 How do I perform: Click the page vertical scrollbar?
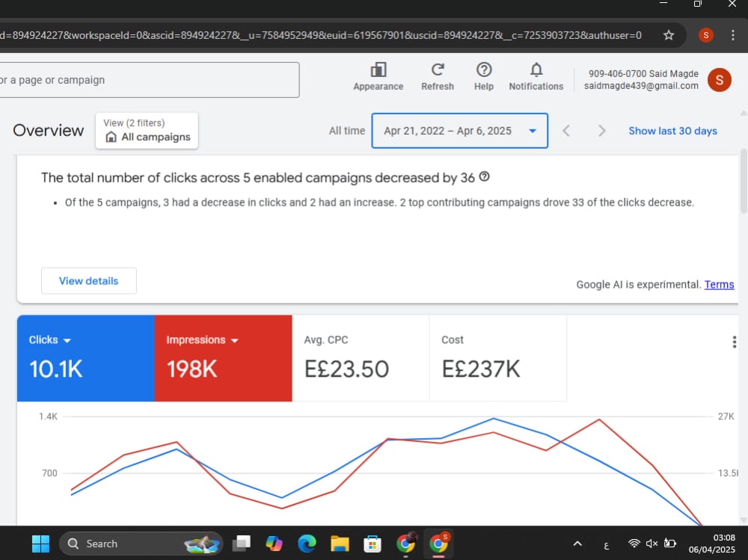point(744,181)
